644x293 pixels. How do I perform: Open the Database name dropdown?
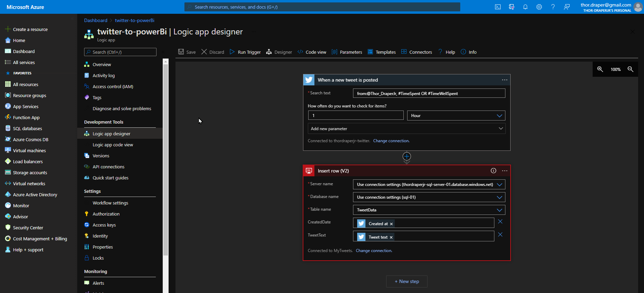(429, 197)
